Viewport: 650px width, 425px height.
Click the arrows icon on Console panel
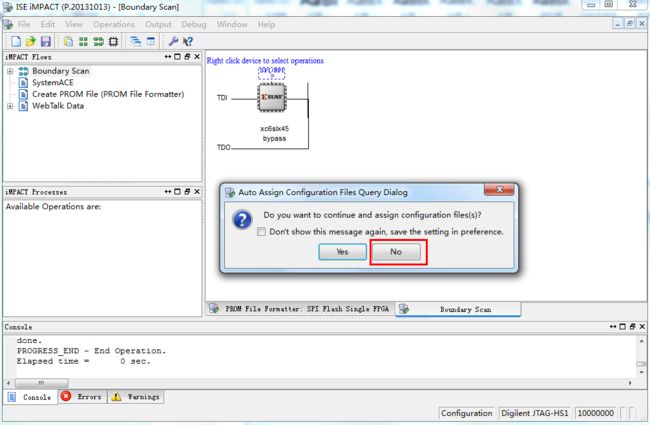[x=613, y=327]
